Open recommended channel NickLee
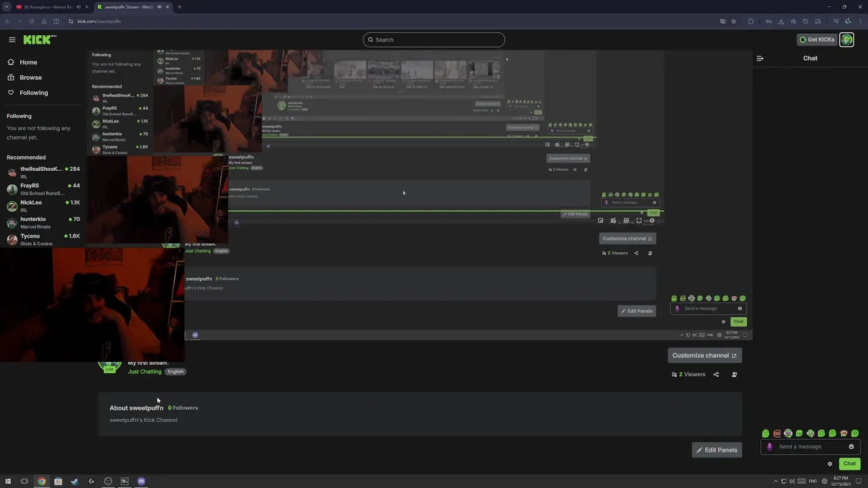Viewport: 868px width, 488px height. [43, 206]
